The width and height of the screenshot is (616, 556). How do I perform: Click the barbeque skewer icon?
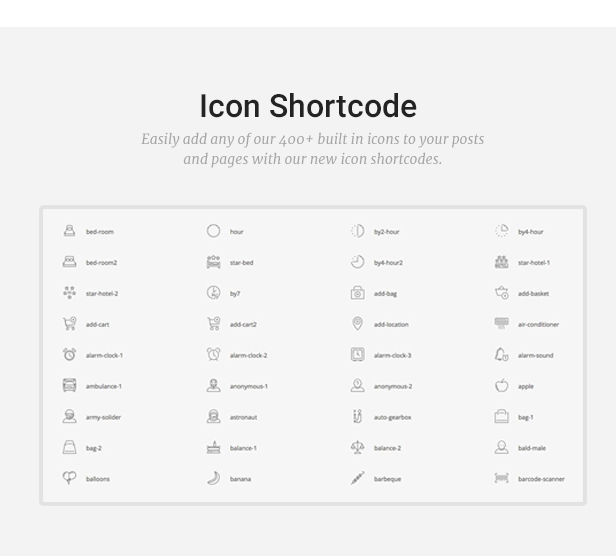[x=357, y=478]
